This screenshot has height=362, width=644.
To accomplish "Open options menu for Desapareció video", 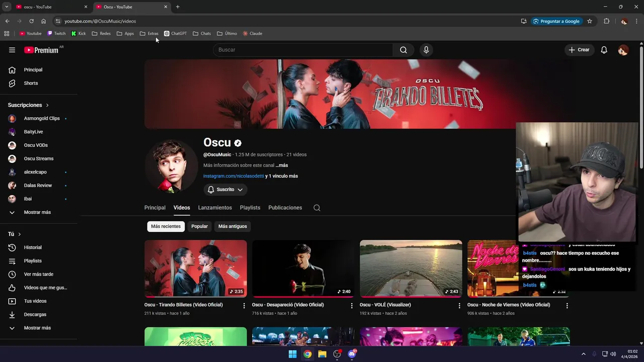I will click(x=352, y=305).
